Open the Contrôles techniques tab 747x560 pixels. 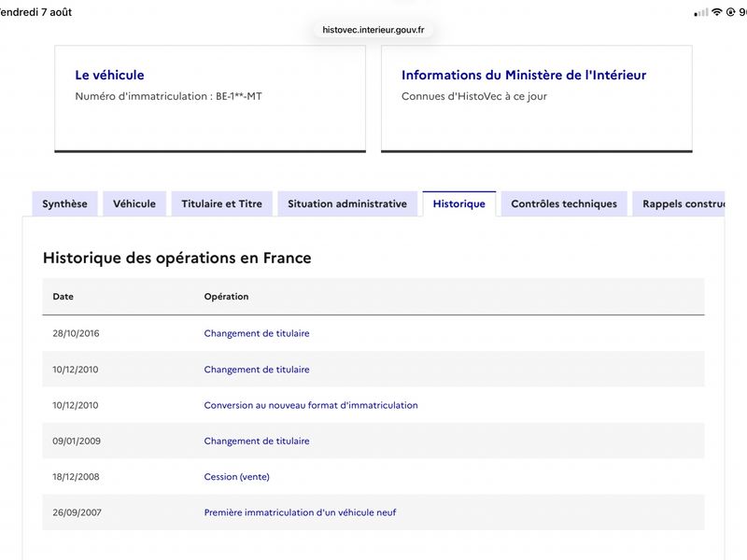pyautogui.click(x=564, y=203)
